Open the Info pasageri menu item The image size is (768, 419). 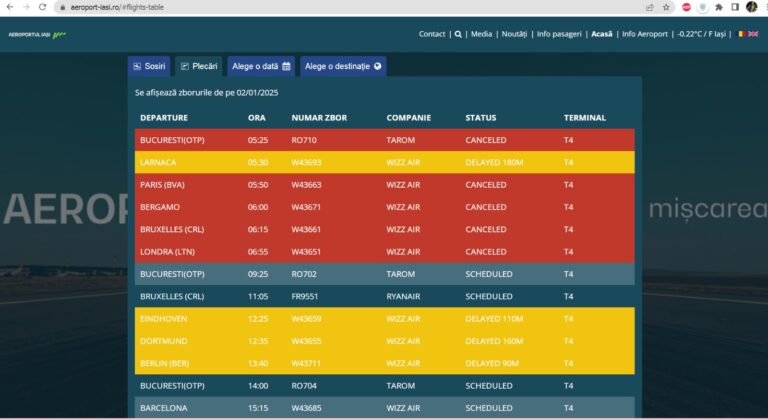click(x=559, y=34)
